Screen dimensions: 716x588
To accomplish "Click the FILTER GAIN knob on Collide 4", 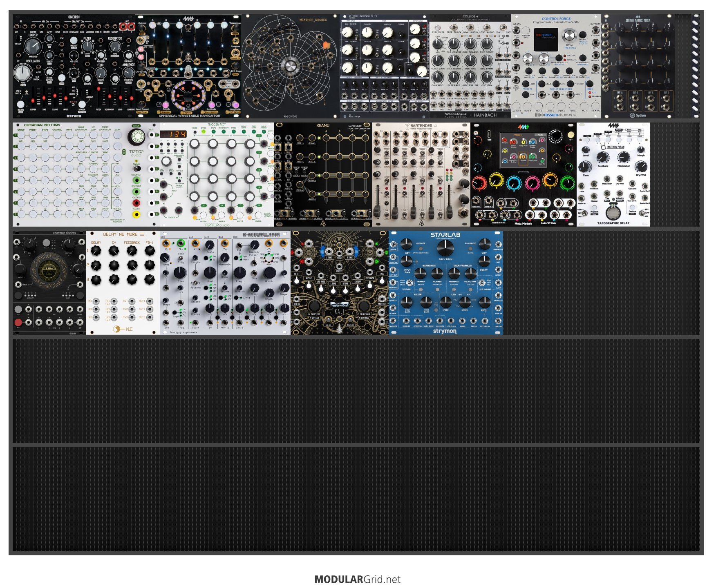I will 438,60.
